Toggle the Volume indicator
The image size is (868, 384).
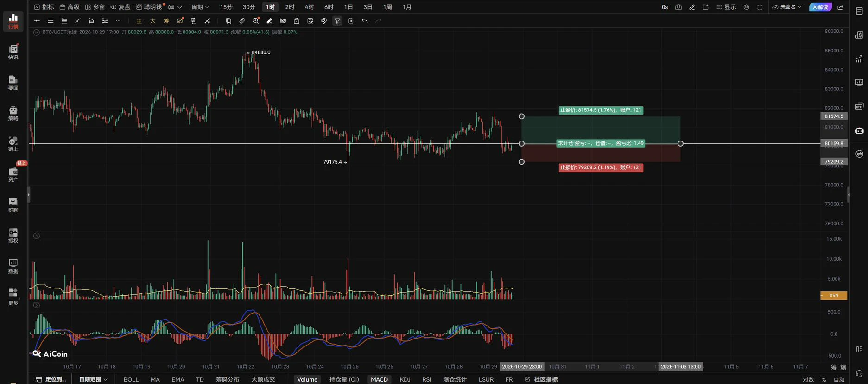tap(307, 379)
